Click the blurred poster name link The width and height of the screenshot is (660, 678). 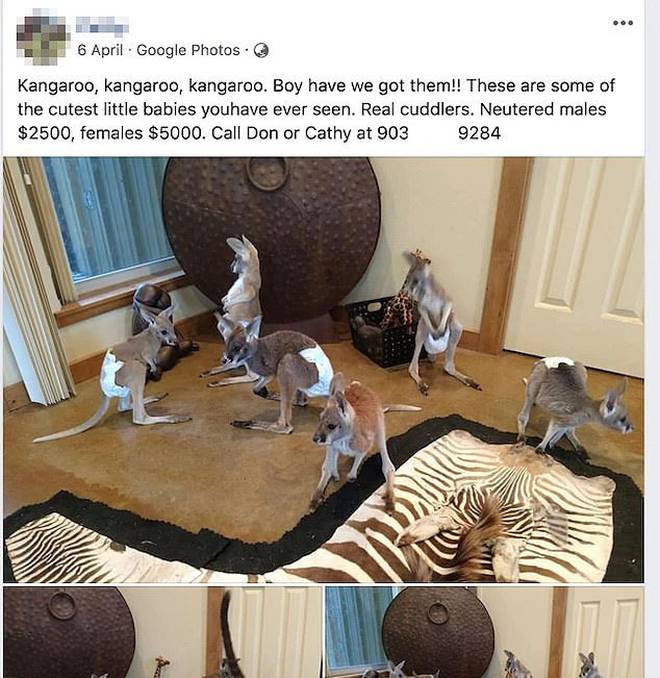pyautogui.click(x=102, y=25)
